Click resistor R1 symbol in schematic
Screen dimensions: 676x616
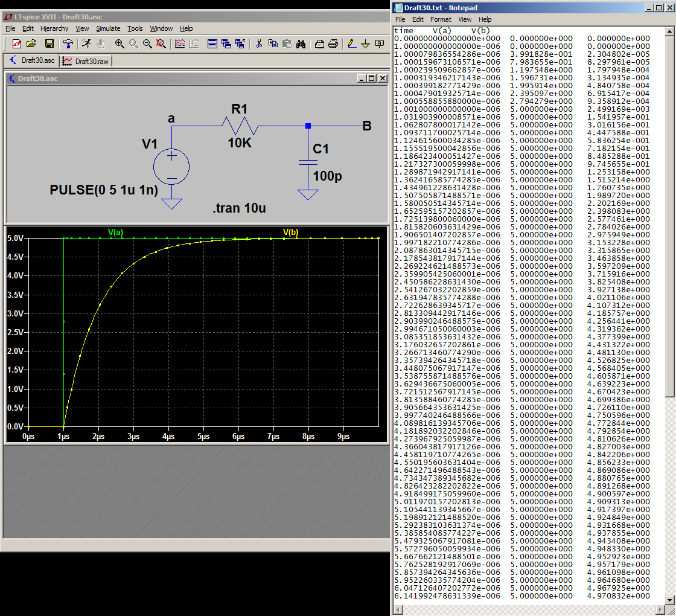(240, 126)
